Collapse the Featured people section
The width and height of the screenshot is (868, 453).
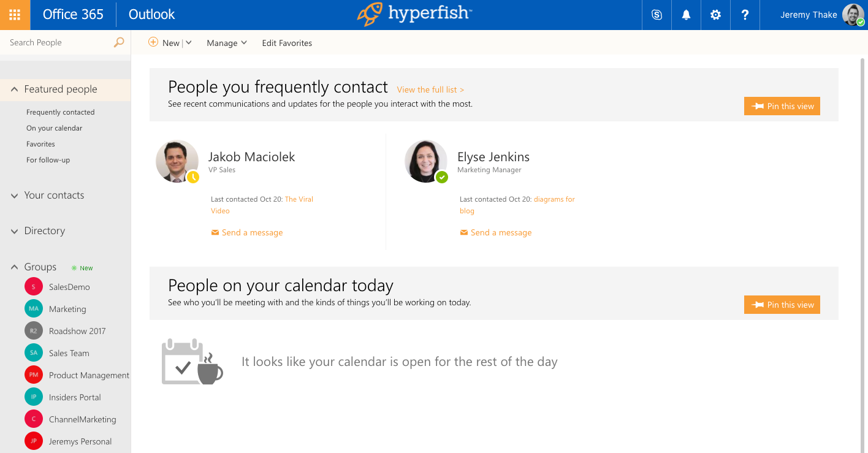[14, 89]
